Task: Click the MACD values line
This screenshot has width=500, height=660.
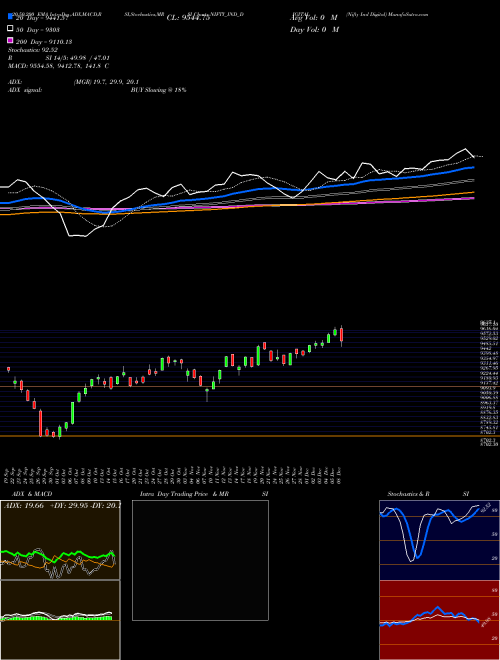Action: click(x=59, y=66)
